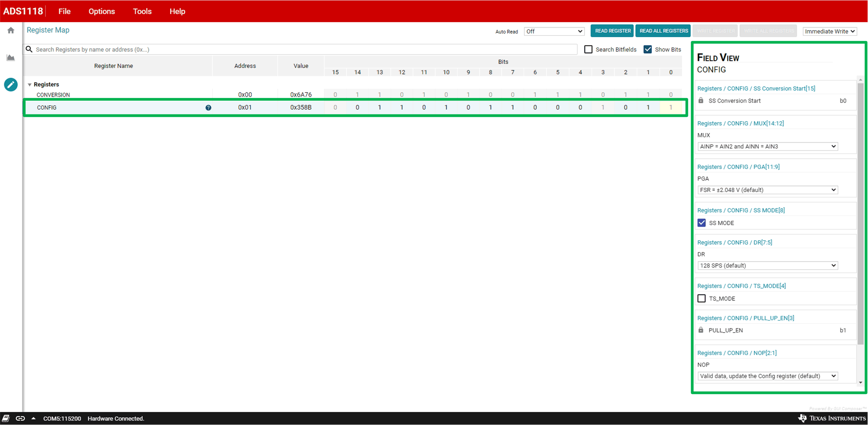Select the CONFIG register name
This screenshot has height=425, width=868.
click(x=47, y=108)
